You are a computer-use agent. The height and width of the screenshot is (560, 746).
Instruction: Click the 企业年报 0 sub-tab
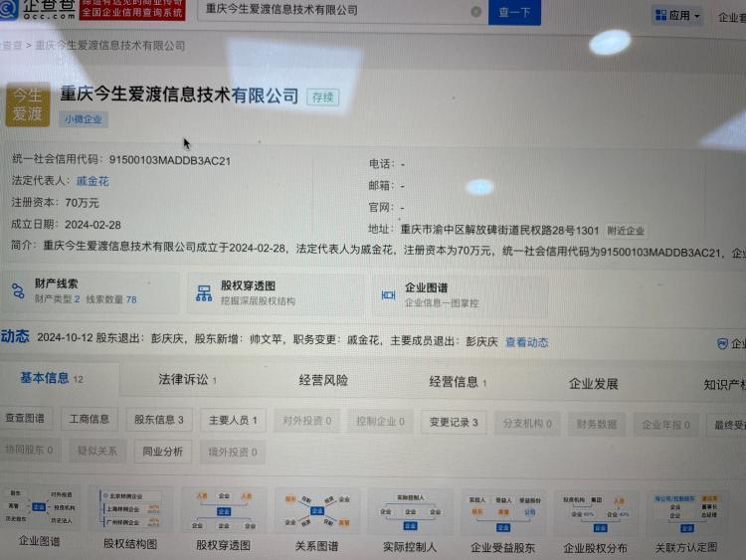click(x=665, y=425)
